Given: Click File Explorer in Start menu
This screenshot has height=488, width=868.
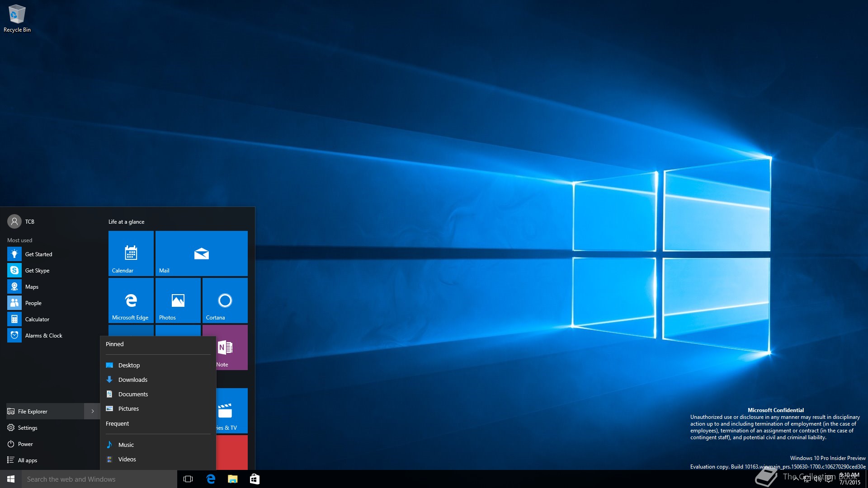Looking at the screenshot, I should [x=45, y=411].
